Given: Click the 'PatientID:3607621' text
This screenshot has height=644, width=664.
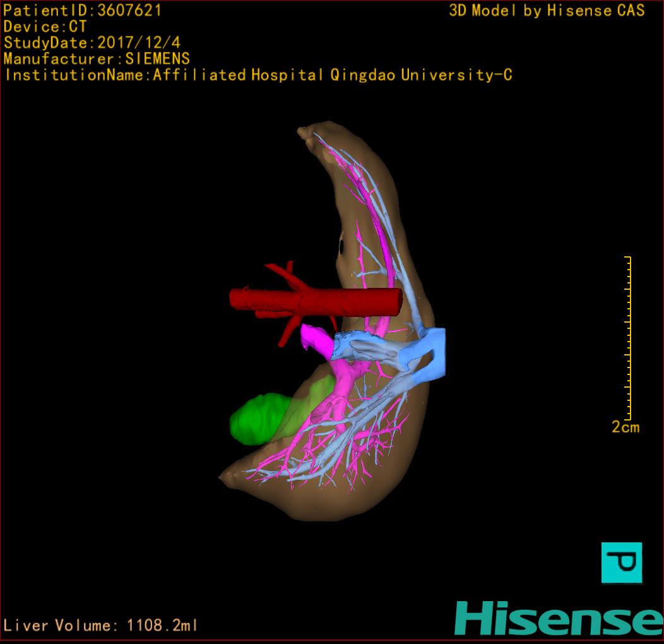Looking at the screenshot, I should (x=82, y=11).
